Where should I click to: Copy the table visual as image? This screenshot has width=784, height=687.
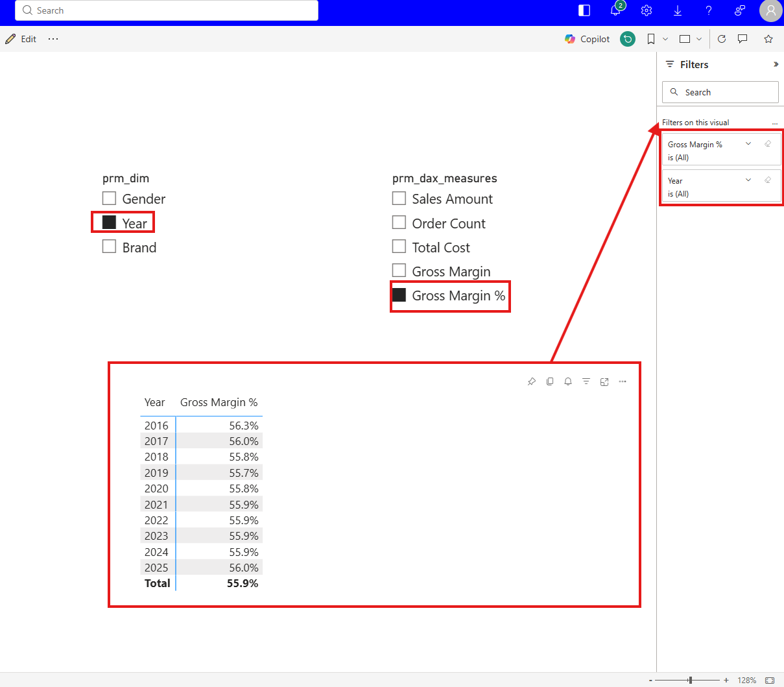point(550,381)
